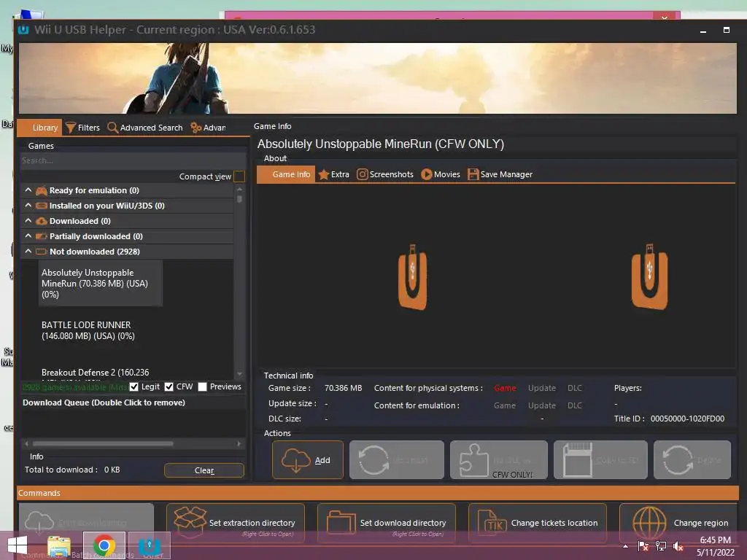Image resolution: width=747 pixels, height=560 pixels.
Task: Open File Explorer from the taskbar
Action: (x=59, y=547)
